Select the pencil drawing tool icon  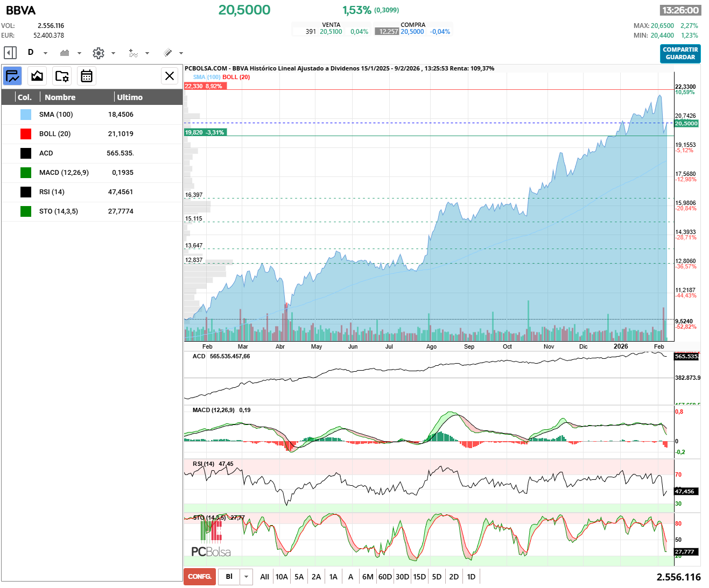coord(167,53)
